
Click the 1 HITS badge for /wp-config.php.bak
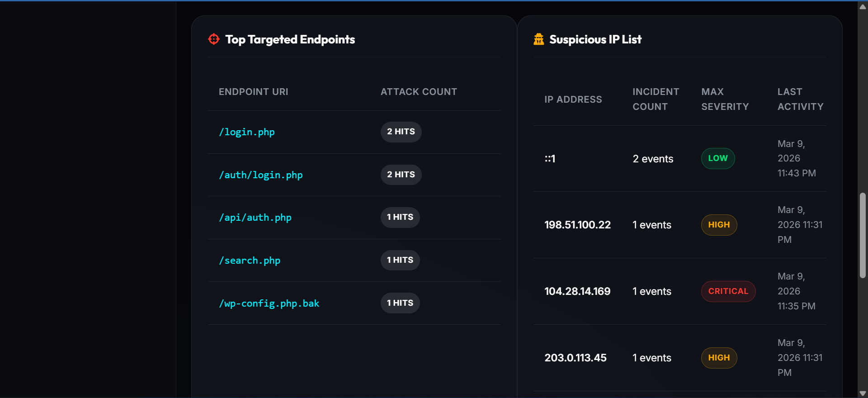tap(400, 303)
